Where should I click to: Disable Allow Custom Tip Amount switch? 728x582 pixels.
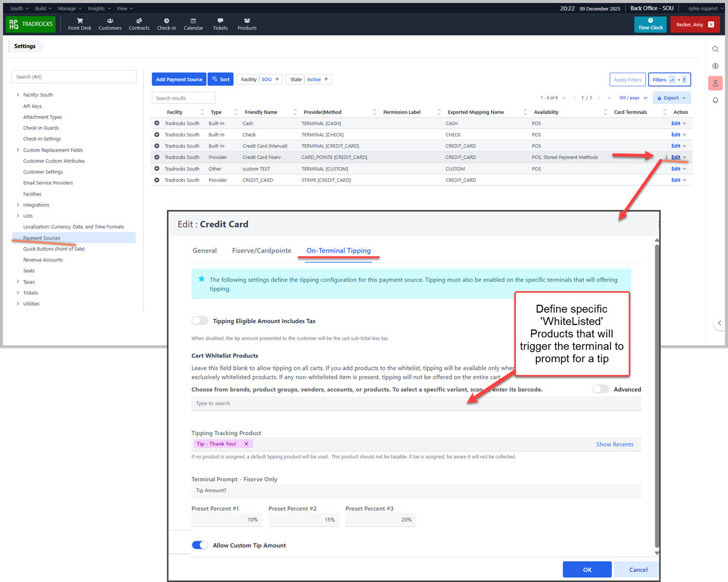[x=200, y=545]
